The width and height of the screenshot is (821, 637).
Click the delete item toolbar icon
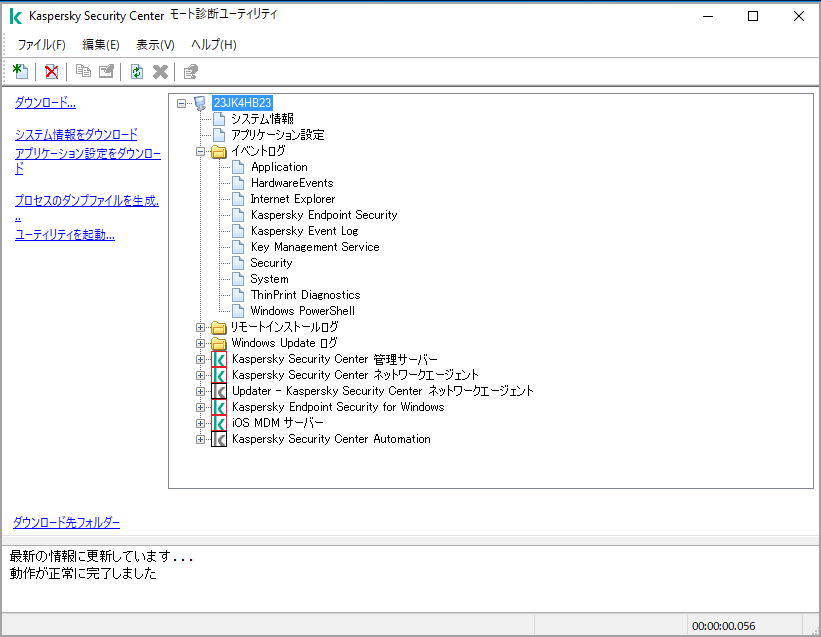[51, 71]
